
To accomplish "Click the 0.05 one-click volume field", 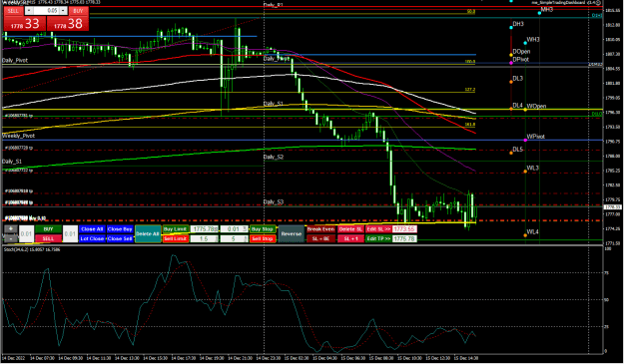I will tap(46, 11).
